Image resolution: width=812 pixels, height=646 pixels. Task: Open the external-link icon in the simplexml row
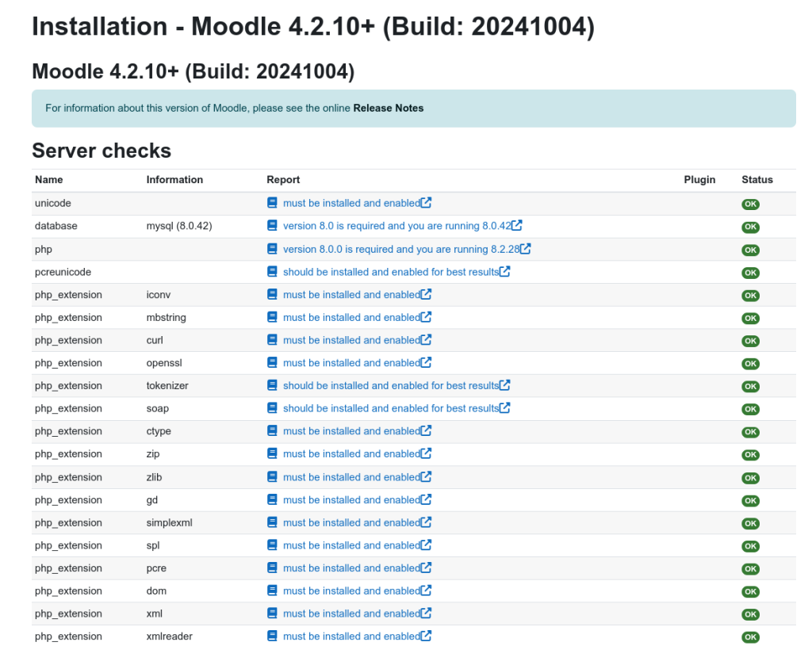pyautogui.click(x=426, y=523)
